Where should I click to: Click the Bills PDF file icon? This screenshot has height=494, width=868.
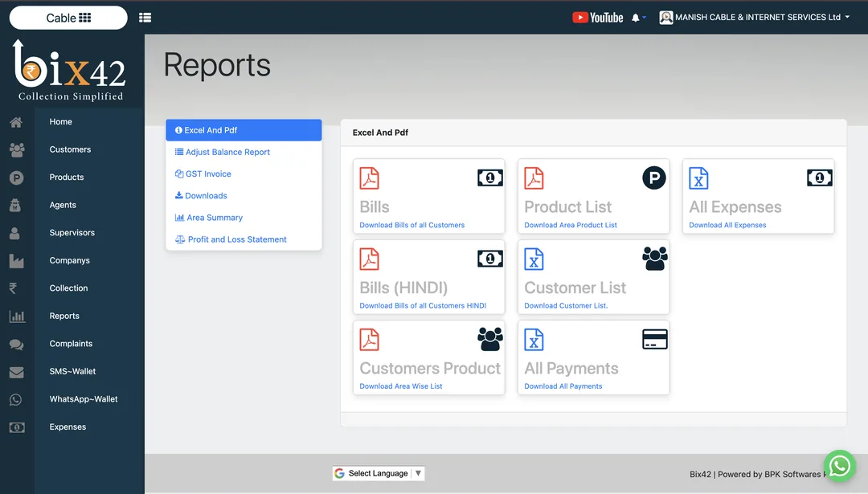(x=369, y=178)
